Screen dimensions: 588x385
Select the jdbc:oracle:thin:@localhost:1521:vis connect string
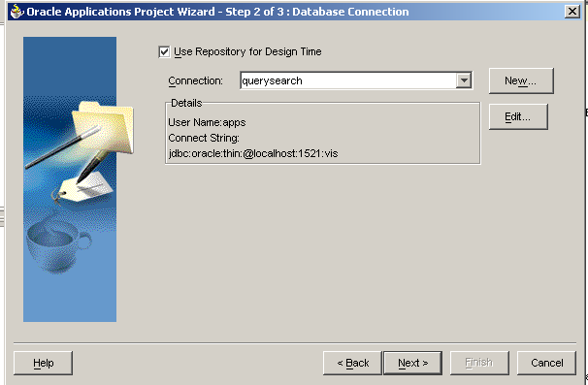click(253, 153)
